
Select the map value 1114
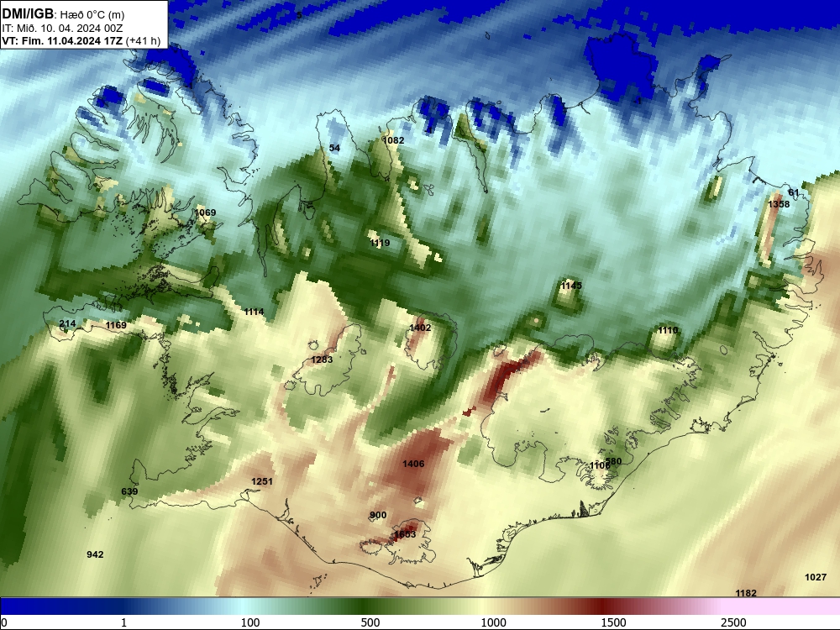pos(254,312)
